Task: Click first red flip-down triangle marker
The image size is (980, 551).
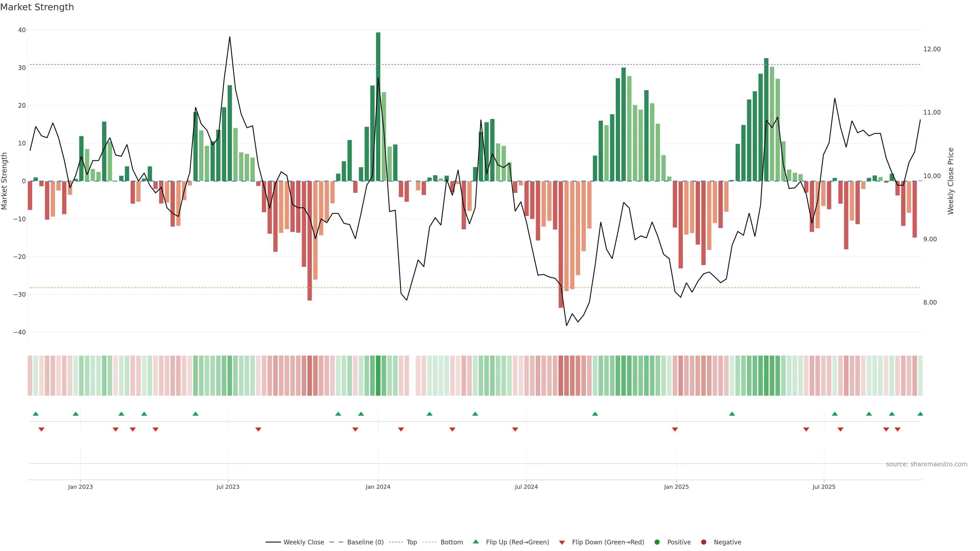Action: (x=41, y=429)
